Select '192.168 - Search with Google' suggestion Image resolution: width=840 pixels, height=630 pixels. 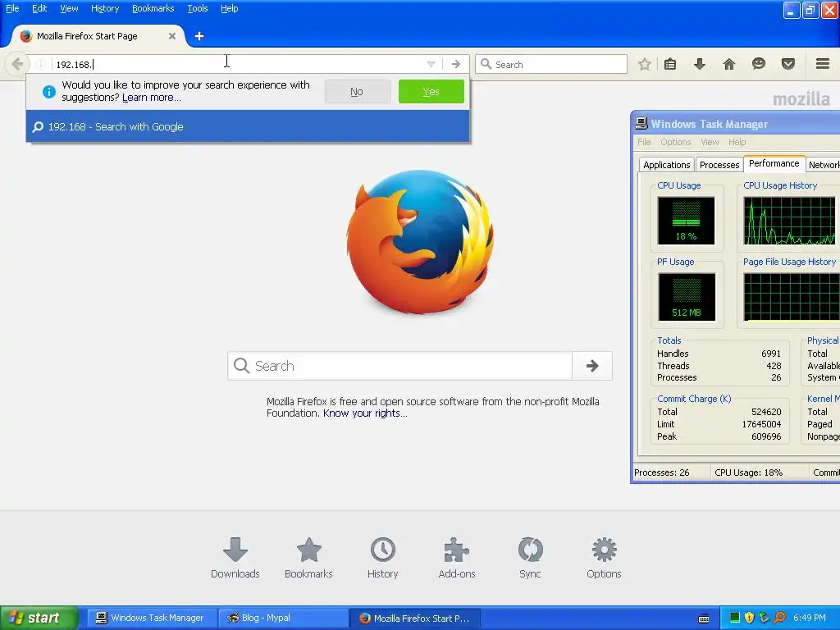[248, 126]
